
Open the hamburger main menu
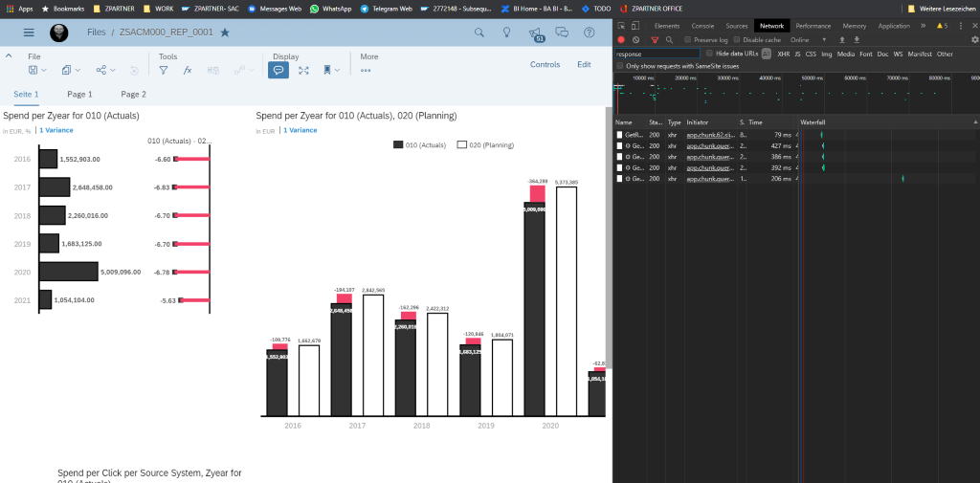(x=29, y=33)
